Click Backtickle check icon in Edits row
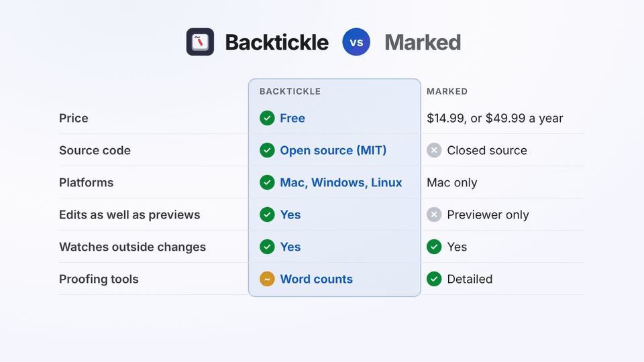Viewport: 644px width, 362px height. tap(267, 215)
